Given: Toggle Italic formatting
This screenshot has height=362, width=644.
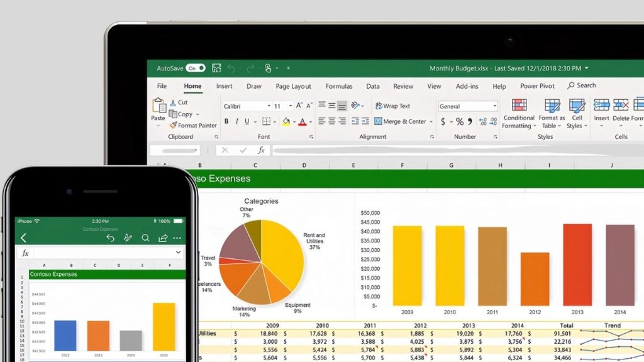Looking at the screenshot, I should [x=236, y=121].
